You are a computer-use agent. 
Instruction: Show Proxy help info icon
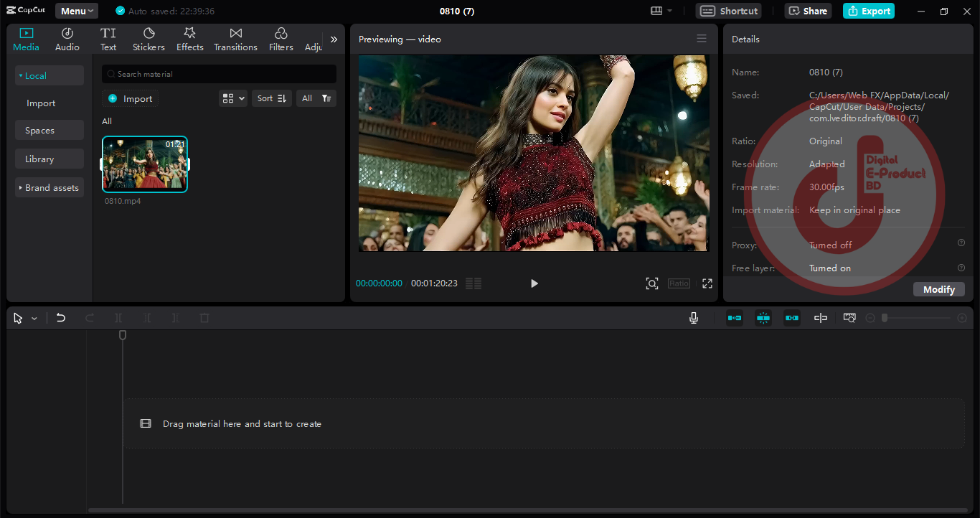click(961, 243)
